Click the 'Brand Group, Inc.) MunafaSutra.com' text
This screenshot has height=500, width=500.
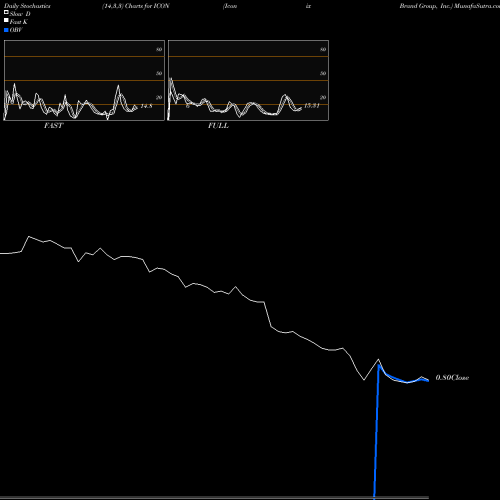click(450, 6)
